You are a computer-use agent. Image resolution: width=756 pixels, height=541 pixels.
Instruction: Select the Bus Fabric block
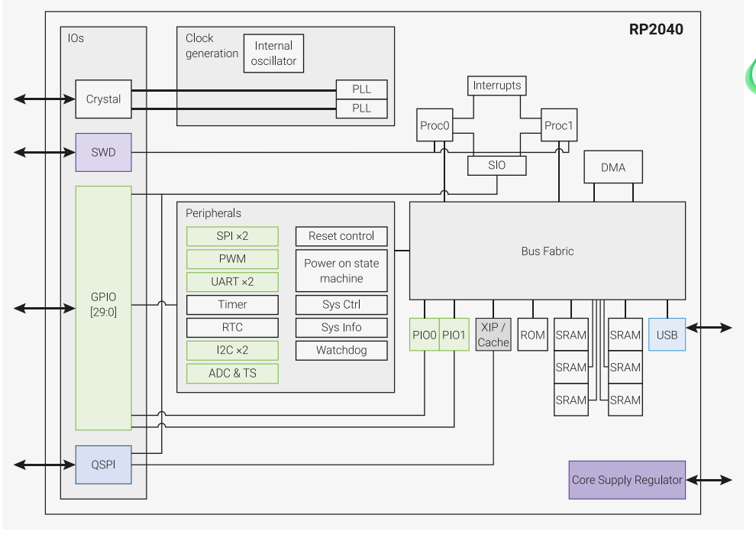click(548, 251)
